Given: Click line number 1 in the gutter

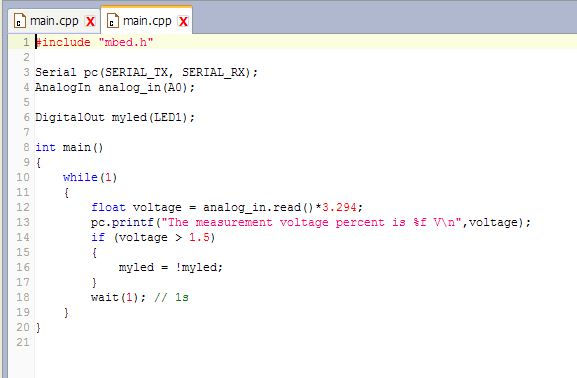Looking at the screenshot, I should 26,42.
